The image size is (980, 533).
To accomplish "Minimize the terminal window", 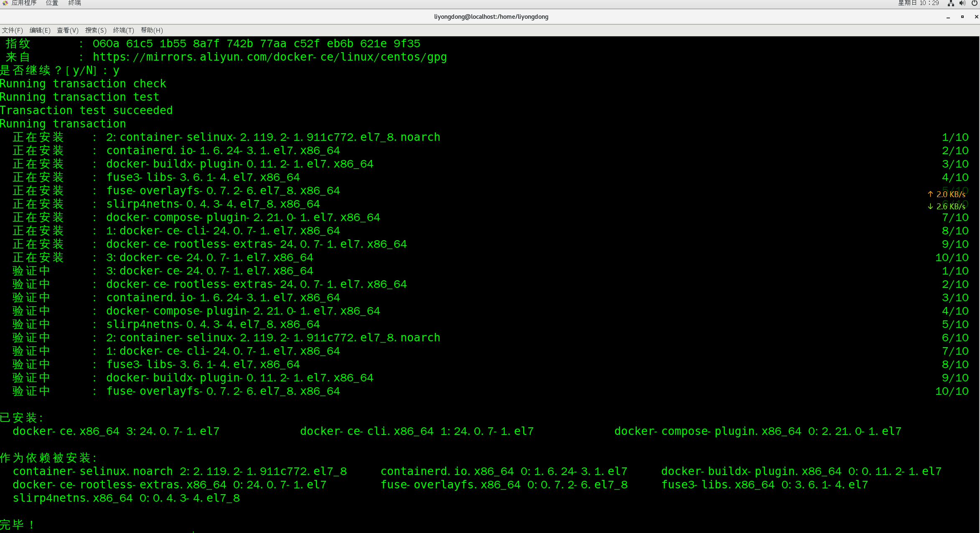I will (948, 17).
